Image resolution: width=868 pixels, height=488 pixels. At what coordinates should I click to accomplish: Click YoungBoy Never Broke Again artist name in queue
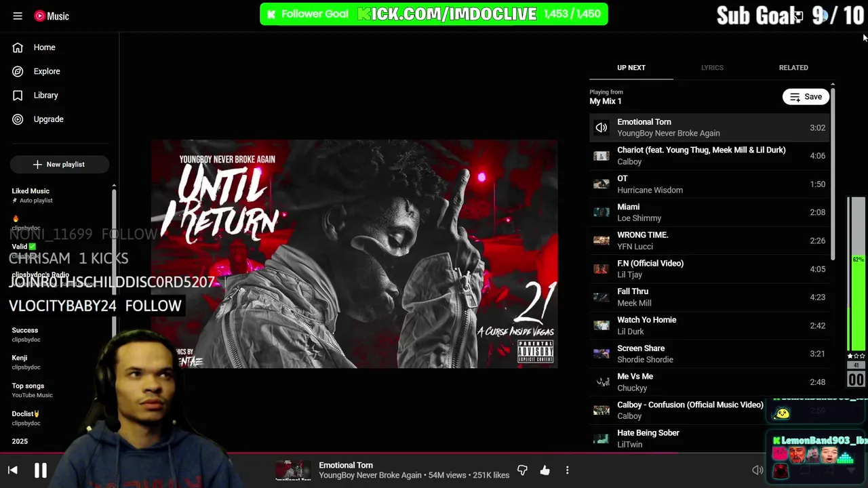(x=668, y=134)
